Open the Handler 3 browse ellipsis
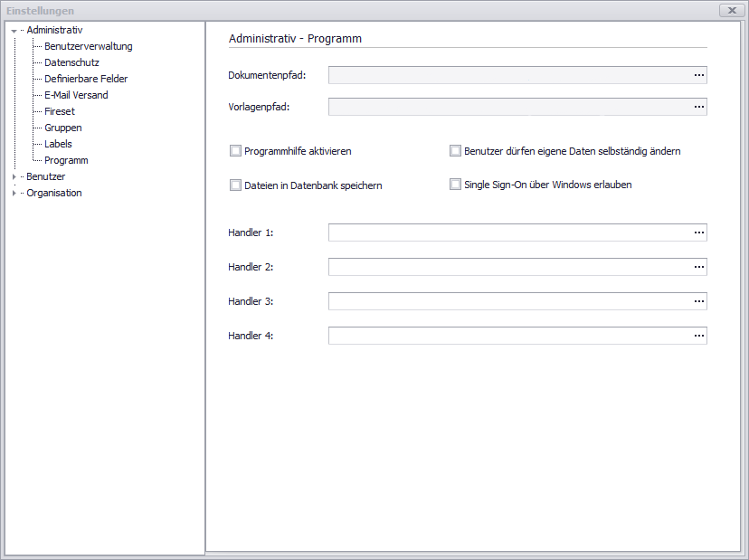The image size is (749, 560). pos(698,301)
